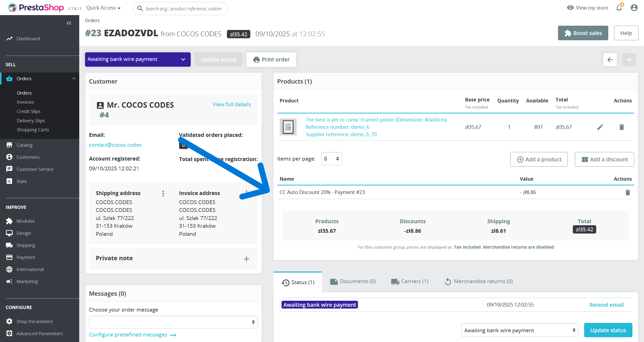Switch to the Documents tab
644x342 pixels.
[x=353, y=281]
